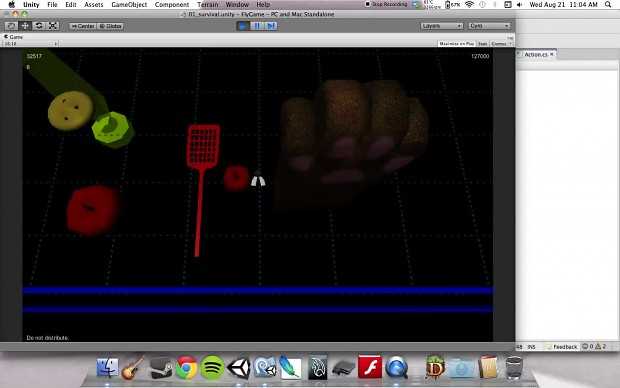Toggle Global handle orientation
The height and width of the screenshot is (388, 620).
point(110,26)
